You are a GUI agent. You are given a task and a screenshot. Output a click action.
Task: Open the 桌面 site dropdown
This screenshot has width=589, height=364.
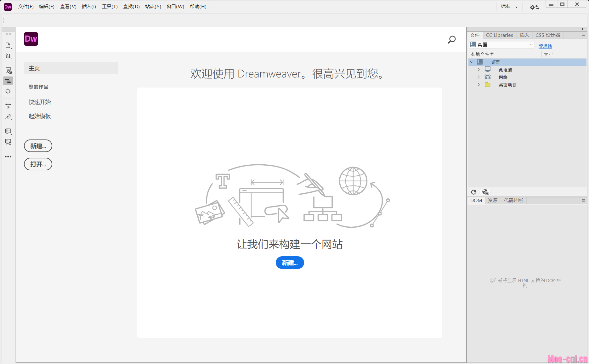point(502,45)
